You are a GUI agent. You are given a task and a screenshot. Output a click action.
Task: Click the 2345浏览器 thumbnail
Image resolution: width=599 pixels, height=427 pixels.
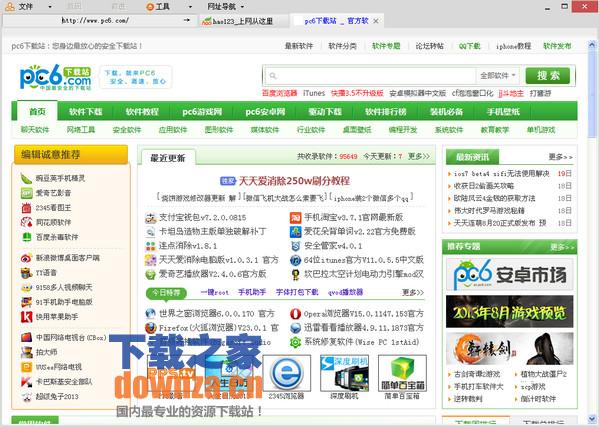[x=287, y=374]
